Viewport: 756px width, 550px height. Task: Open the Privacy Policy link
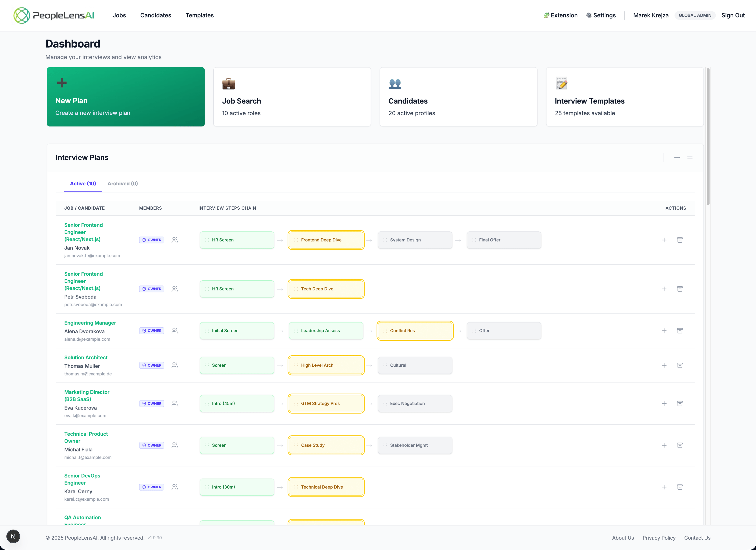659,538
